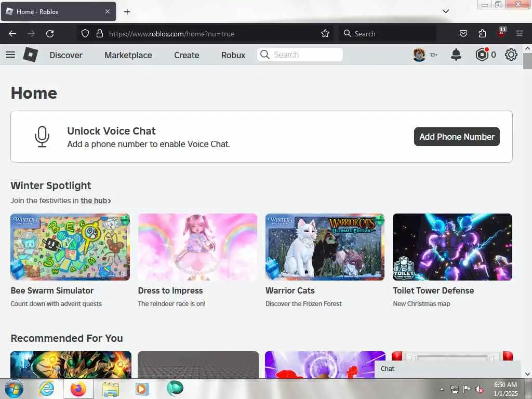Follow the hub link
532x399 pixels.
pos(94,201)
